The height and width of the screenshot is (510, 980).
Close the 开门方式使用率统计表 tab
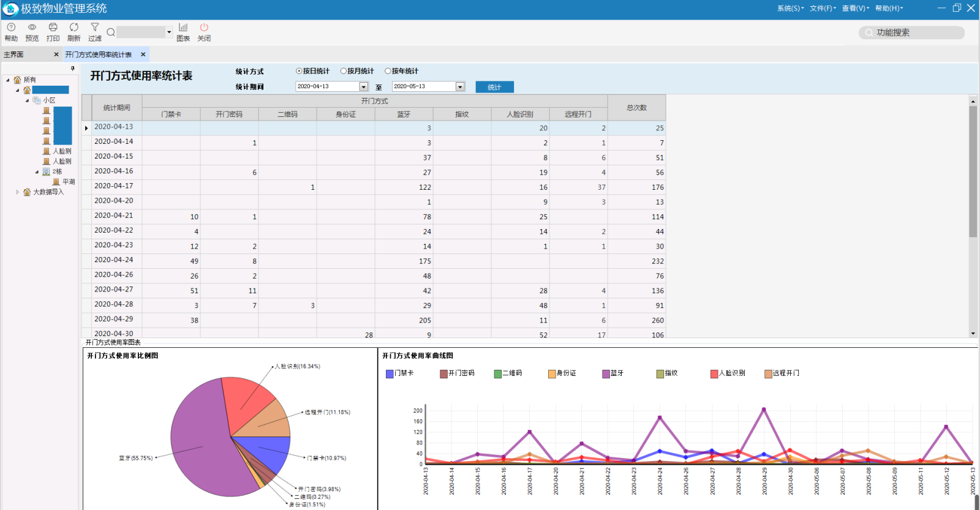[143, 54]
